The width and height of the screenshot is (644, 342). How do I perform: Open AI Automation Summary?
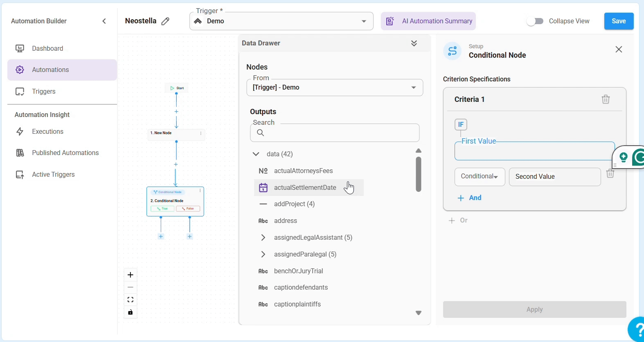click(x=428, y=21)
